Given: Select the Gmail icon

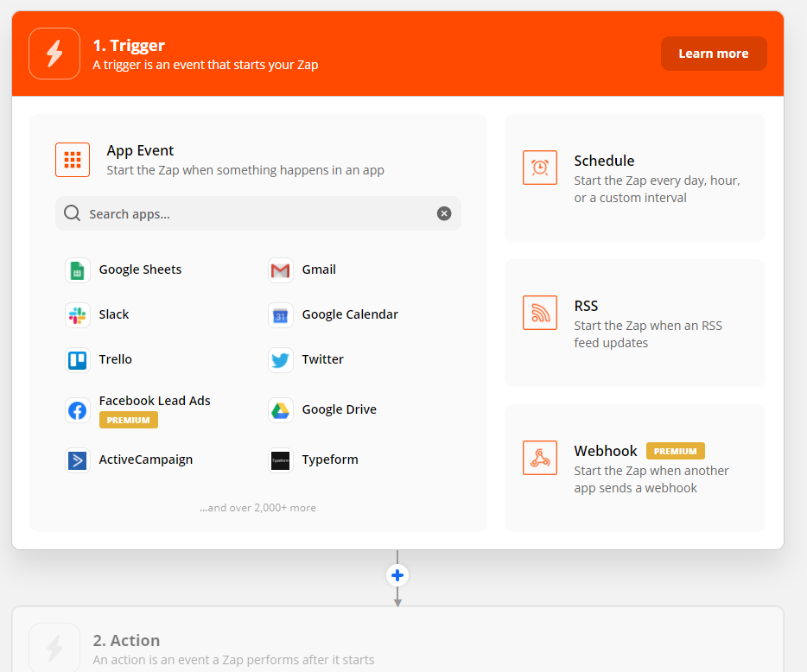Looking at the screenshot, I should 281,270.
